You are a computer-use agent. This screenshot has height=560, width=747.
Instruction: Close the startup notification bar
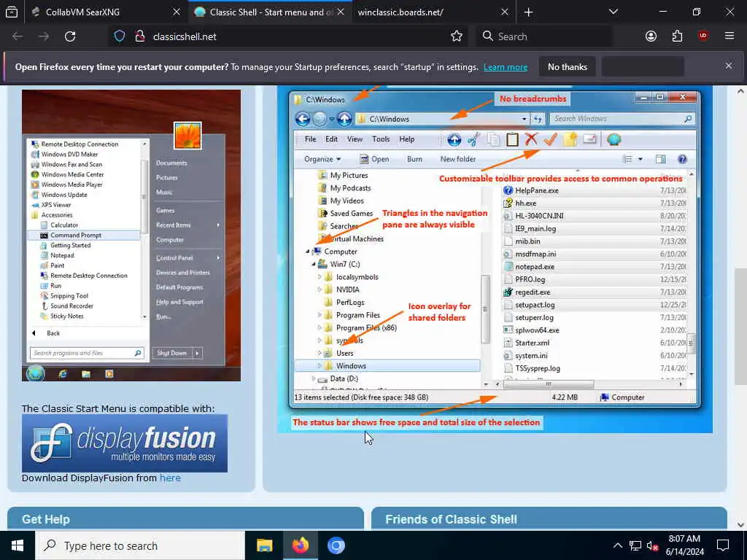pyautogui.click(x=729, y=66)
